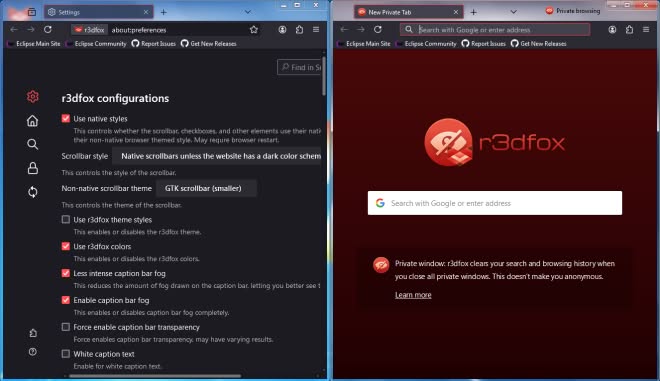
Task: Select the New Private Tab
Action: (x=408, y=12)
